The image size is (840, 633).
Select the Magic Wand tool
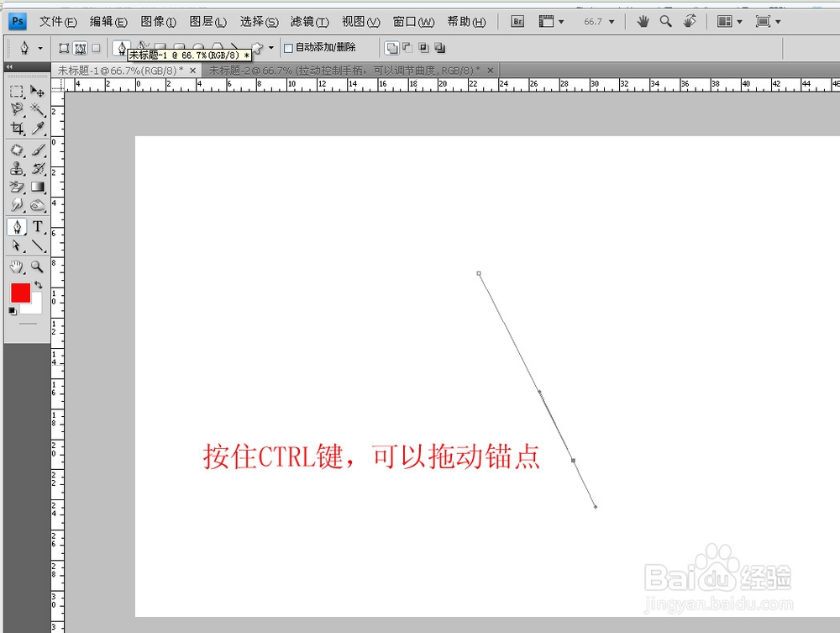coord(36,109)
